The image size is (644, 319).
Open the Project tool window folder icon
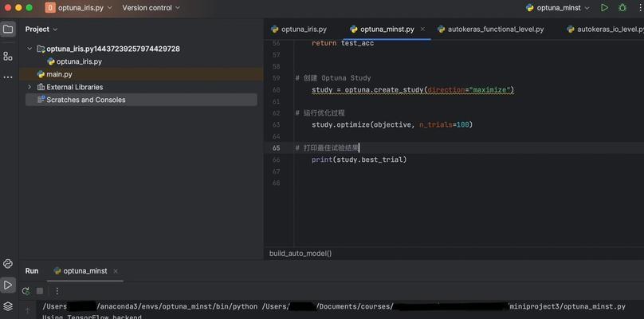(8, 30)
